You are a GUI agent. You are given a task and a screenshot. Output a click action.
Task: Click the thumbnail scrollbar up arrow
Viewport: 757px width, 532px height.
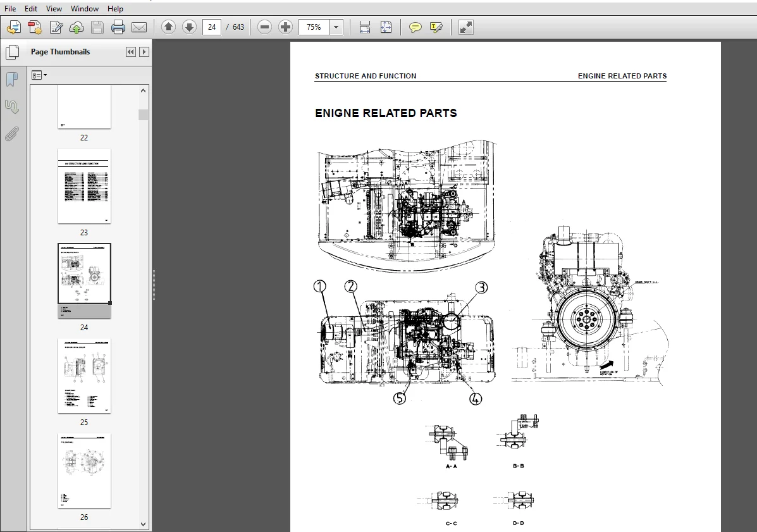pyautogui.click(x=143, y=90)
